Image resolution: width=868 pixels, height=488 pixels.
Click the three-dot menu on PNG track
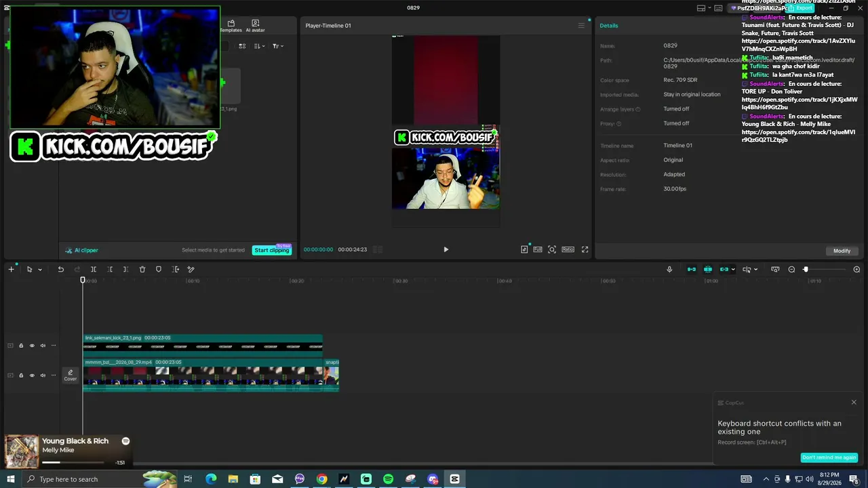click(x=54, y=346)
